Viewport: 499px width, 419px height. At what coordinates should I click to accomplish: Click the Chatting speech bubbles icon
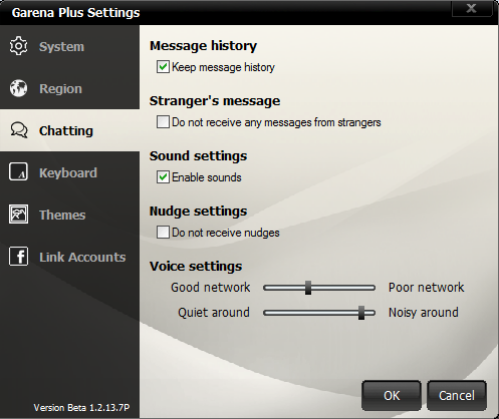click(19, 130)
